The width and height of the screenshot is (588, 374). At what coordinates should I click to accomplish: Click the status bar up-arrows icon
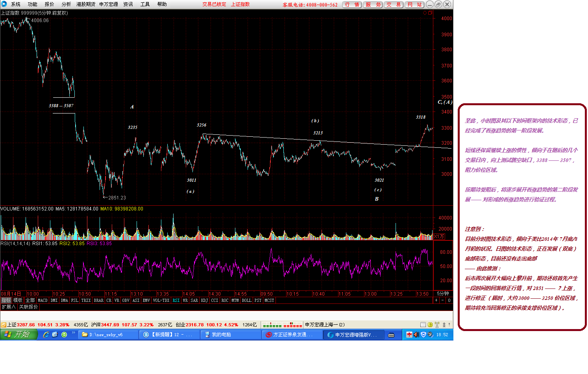444,325
